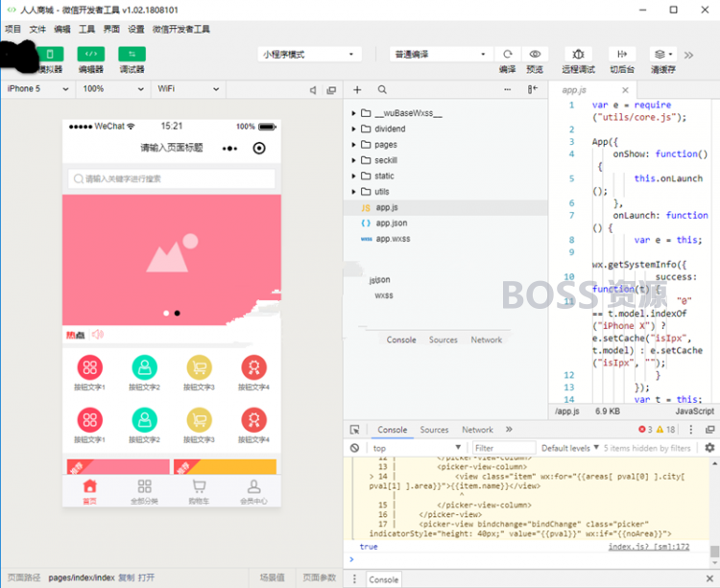Click the phone search keyword input

coord(172,178)
